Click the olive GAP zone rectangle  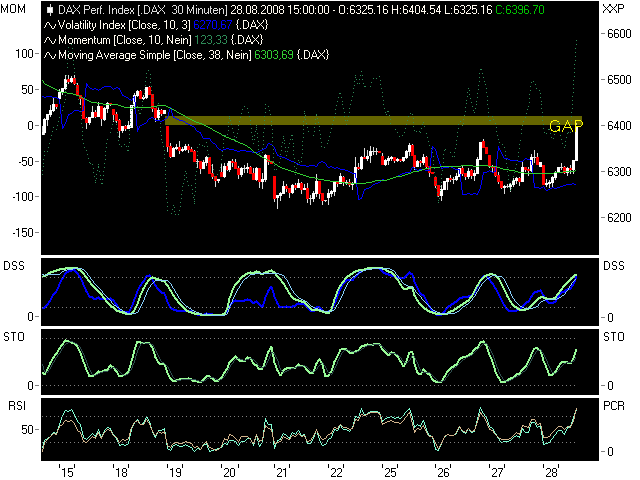[x=373, y=120]
